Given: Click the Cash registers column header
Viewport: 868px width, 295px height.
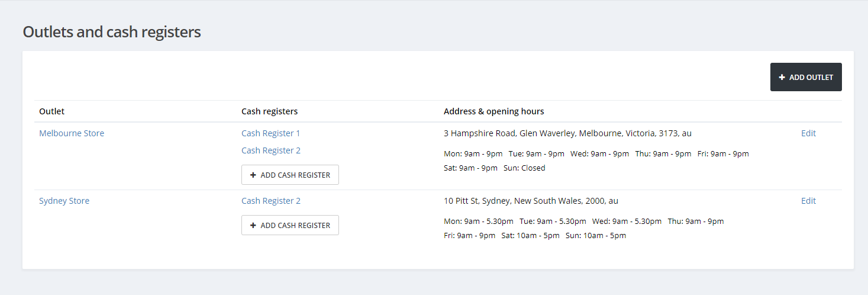Looking at the screenshot, I should coord(269,111).
